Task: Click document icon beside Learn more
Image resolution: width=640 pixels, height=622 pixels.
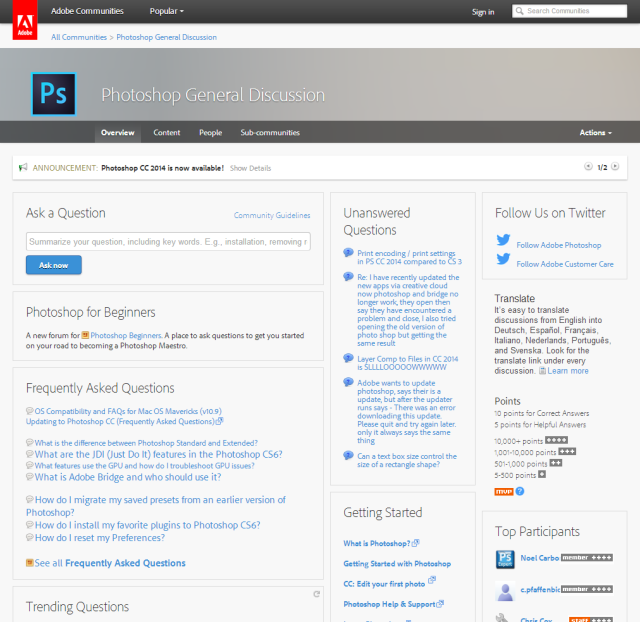Action: [542, 371]
